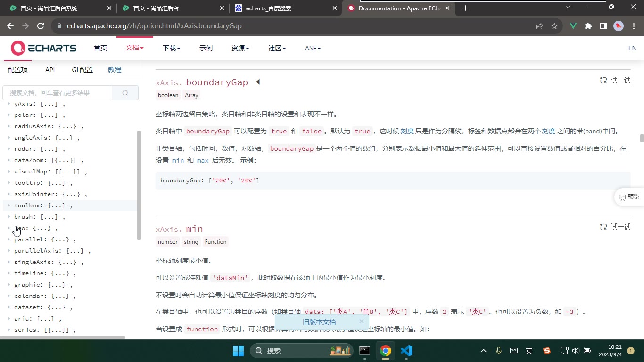Toggle the browser side panel icon
This screenshot has height=362, width=644.
point(603,26)
